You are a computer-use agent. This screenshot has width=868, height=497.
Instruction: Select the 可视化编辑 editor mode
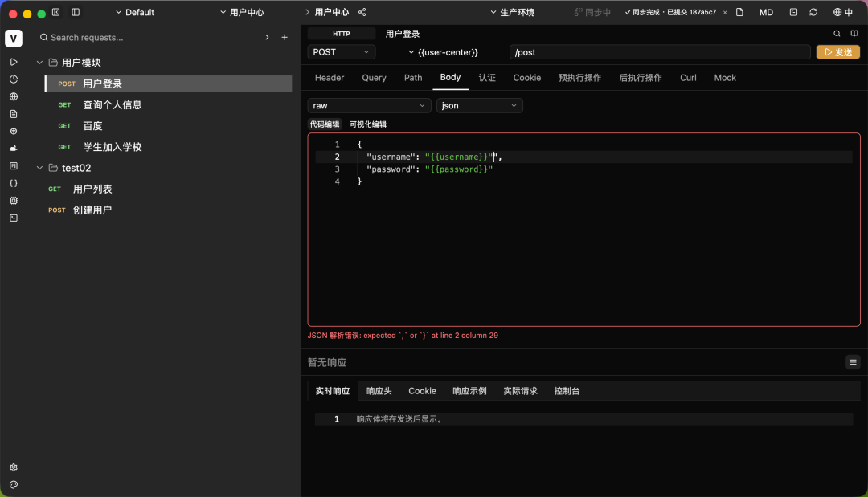click(368, 124)
